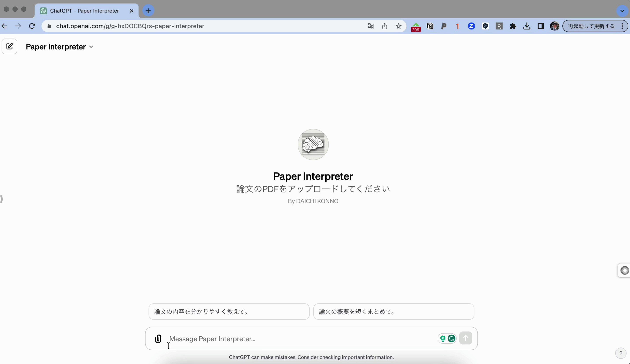Screen dimensions: 630x364
Task: Open Notion web clipper extension
Action: [430, 26]
